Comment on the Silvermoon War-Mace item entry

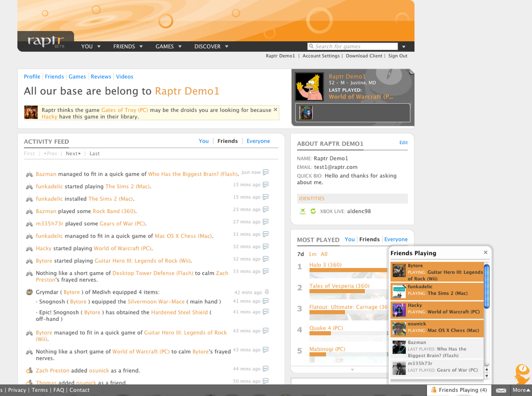click(266, 301)
